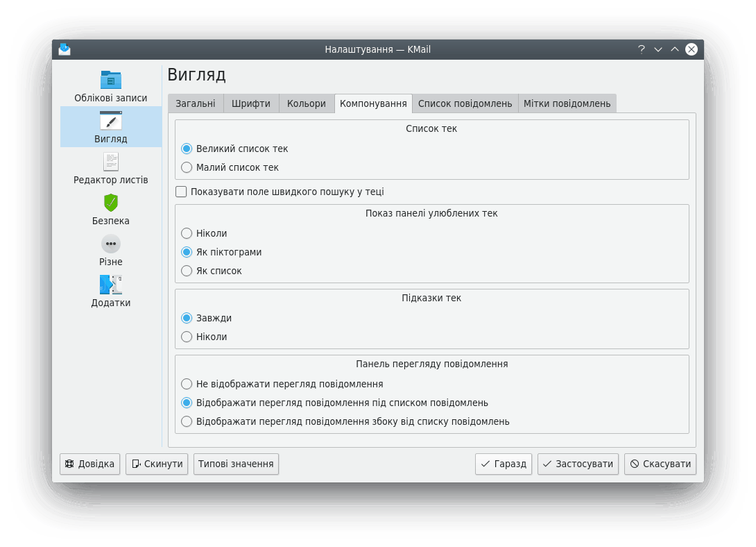The width and height of the screenshot is (756, 547).
Task: Open the Облікові записи section icon
Action: click(x=111, y=80)
